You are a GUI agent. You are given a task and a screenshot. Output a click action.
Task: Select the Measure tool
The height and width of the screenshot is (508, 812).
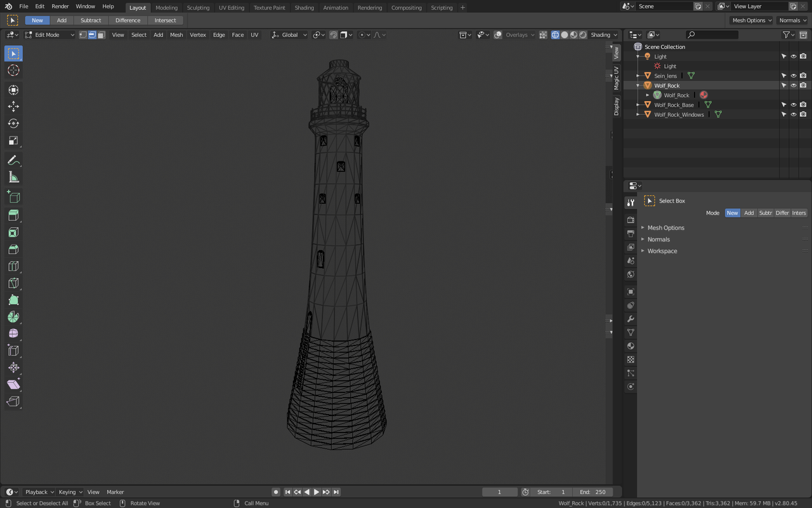(x=13, y=178)
